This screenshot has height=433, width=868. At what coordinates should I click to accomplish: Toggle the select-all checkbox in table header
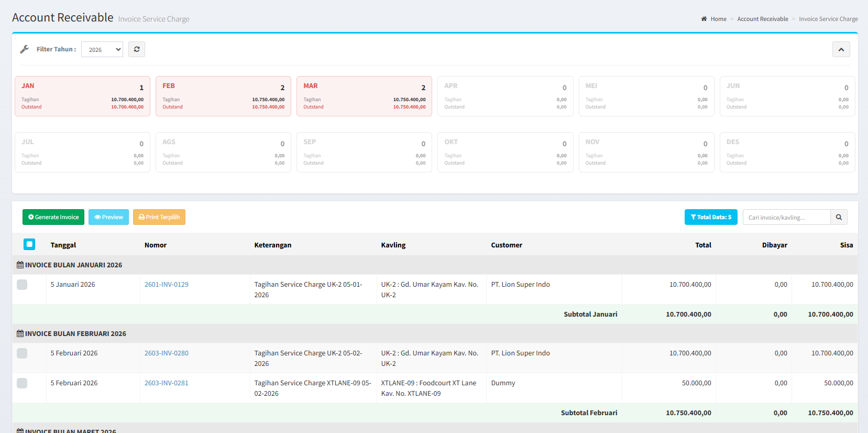point(29,244)
